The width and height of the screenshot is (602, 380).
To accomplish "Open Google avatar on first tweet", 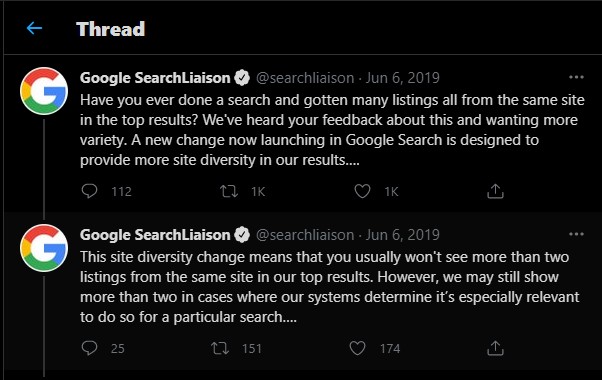I will 44,91.
